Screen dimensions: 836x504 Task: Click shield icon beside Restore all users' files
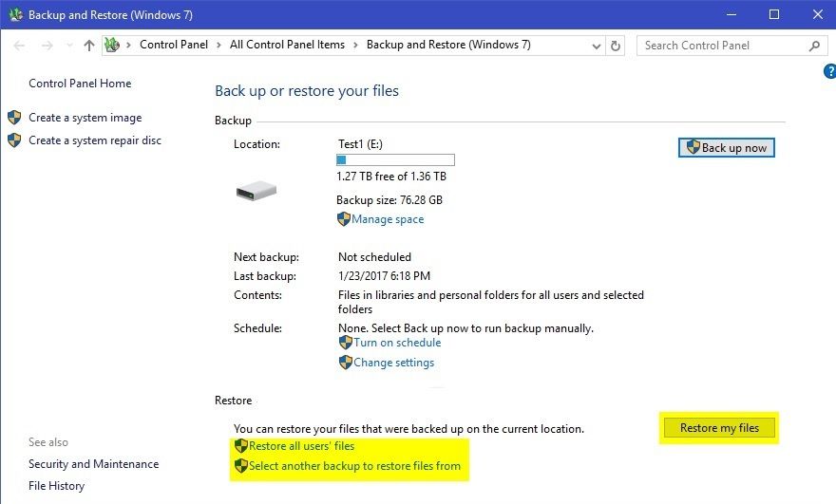241,446
